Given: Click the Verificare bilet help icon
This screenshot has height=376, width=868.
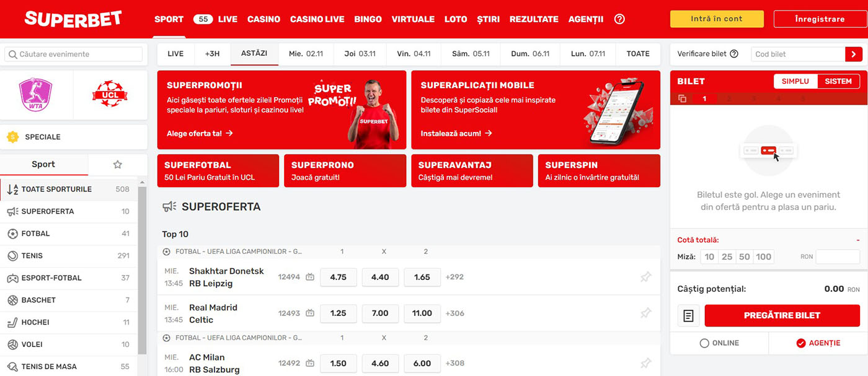Looking at the screenshot, I should (x=734, y=54).
